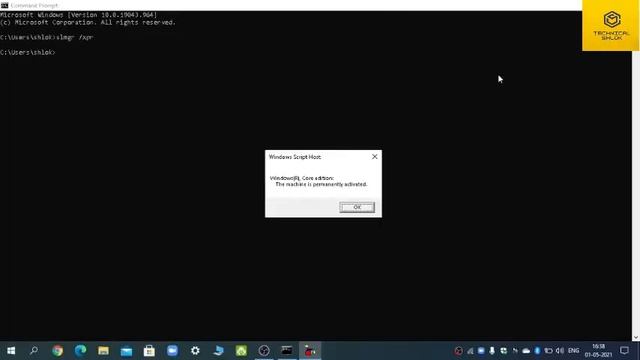
Task: Open the blue laptop app on taskbar
Action: click(x=218, y=351)
